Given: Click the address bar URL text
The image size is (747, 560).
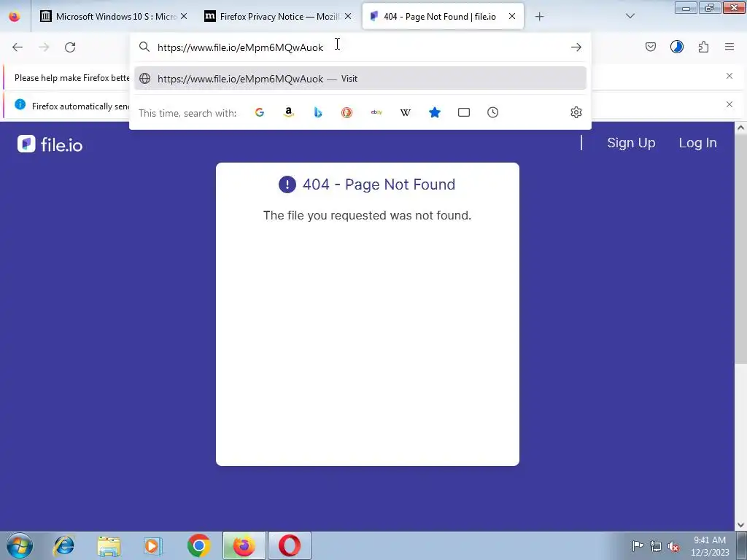Looking at the screenshot, I should (241, 47).
